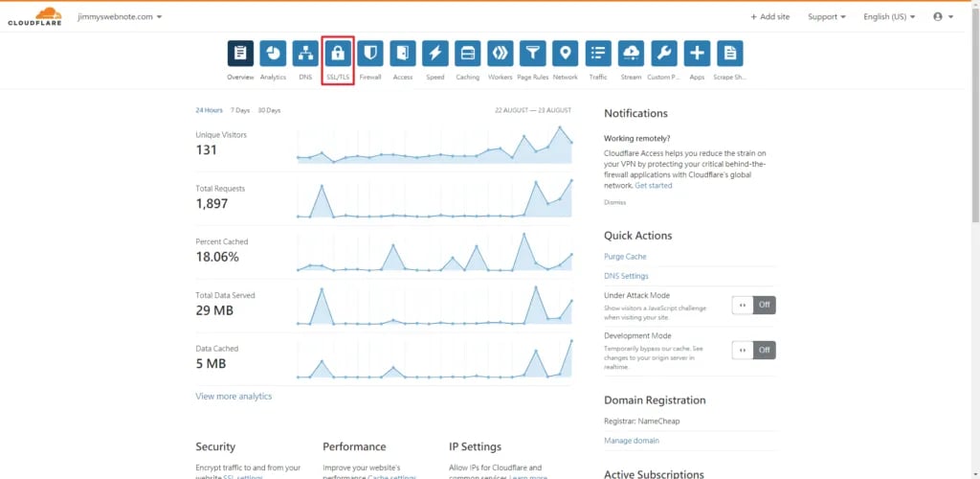Screen dimensions: 980x479
Task: Open the user account profile menu
Action: (x=943, y=17)
